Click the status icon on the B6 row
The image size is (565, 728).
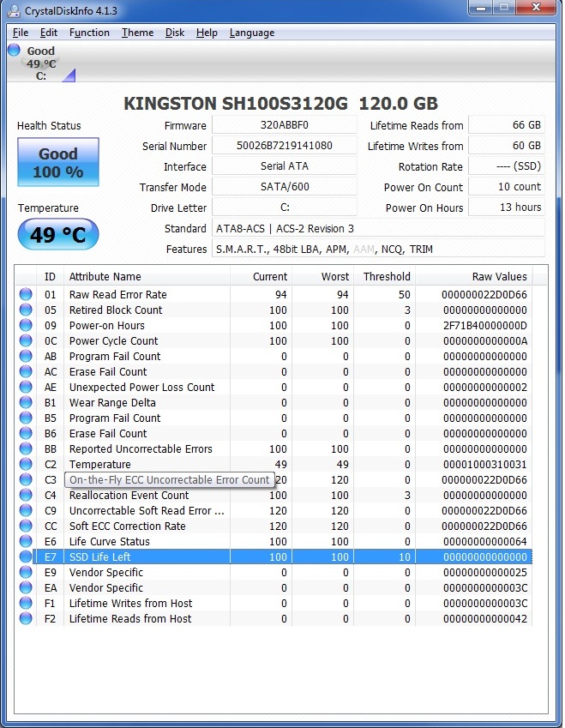[26, 433]
